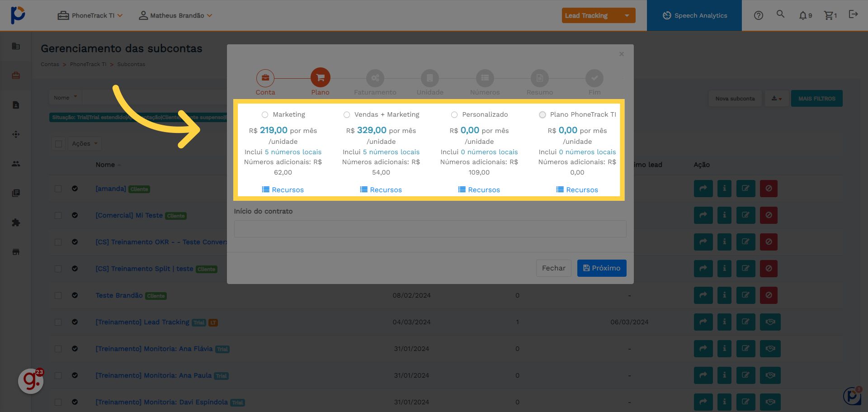The image size is (868, 412).
Task: Open the Lead Tracking product dropdown
Action: coord(599,15)
